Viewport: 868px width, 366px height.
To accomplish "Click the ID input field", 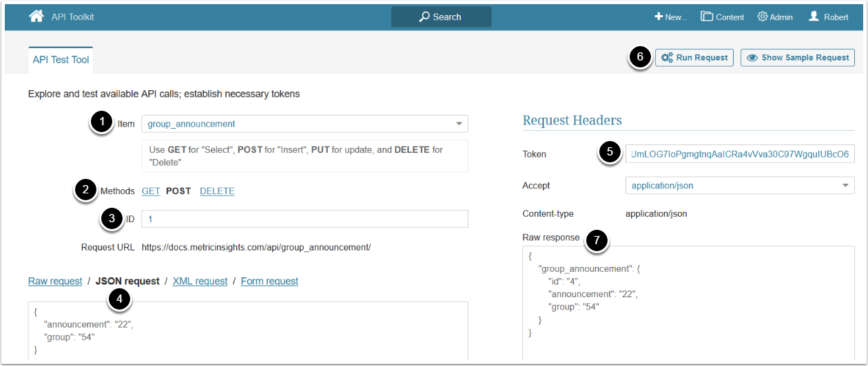I will [304, 219].
